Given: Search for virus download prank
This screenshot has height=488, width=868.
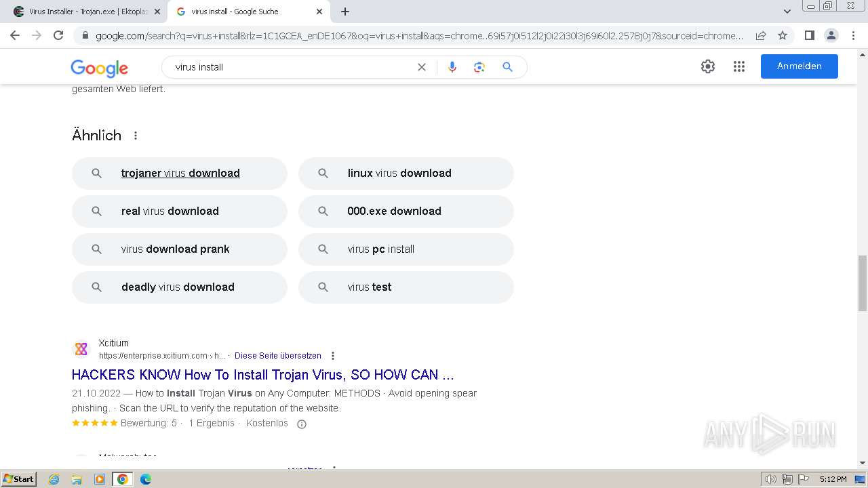Looking at the screenshot, I should 180,249.
